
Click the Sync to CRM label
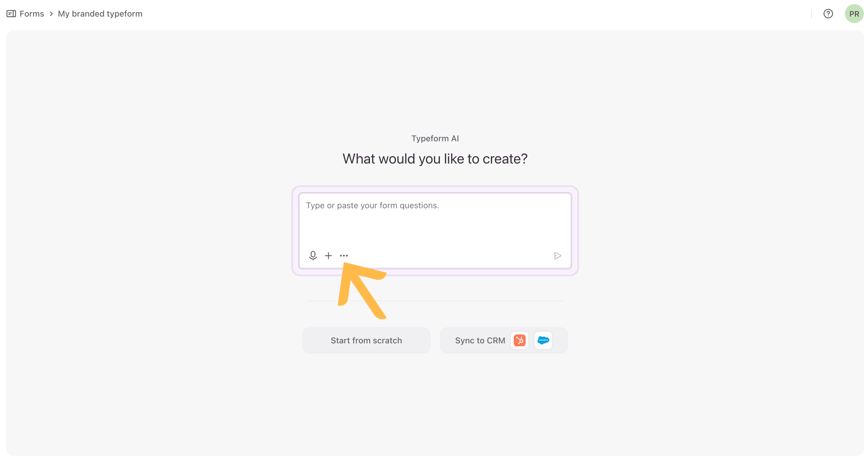point(480,340)
